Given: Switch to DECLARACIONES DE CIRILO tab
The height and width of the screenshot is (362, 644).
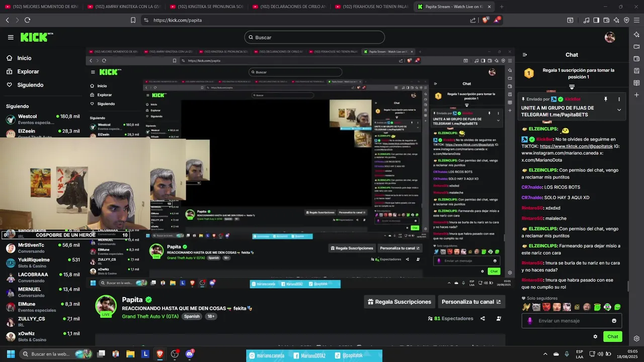Looking at the screenshot, I should (289, 7).
